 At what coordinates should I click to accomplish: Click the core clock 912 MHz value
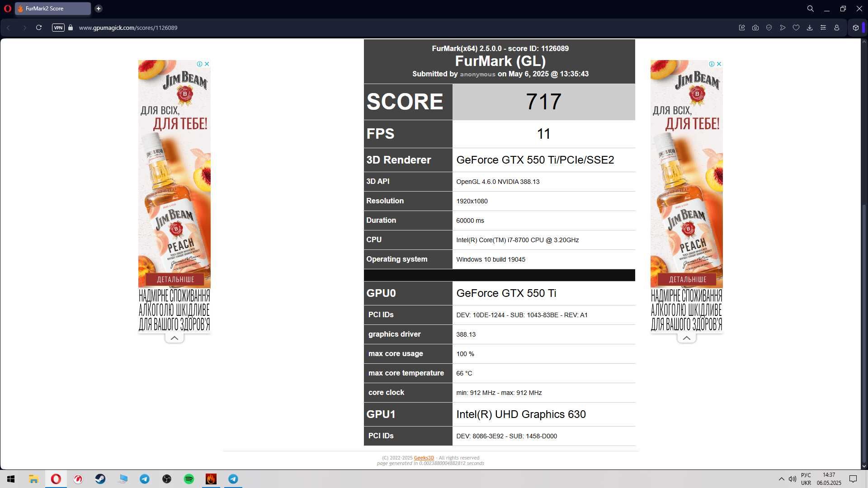click(499, 393)
